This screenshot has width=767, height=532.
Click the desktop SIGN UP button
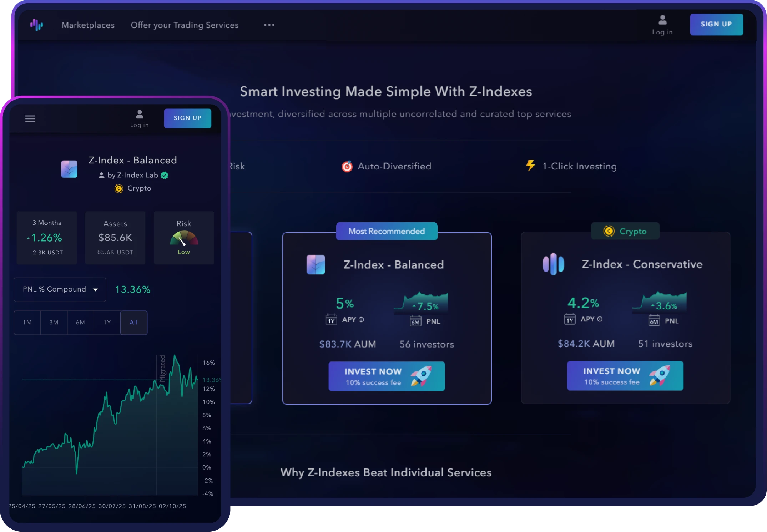point(716,24)
